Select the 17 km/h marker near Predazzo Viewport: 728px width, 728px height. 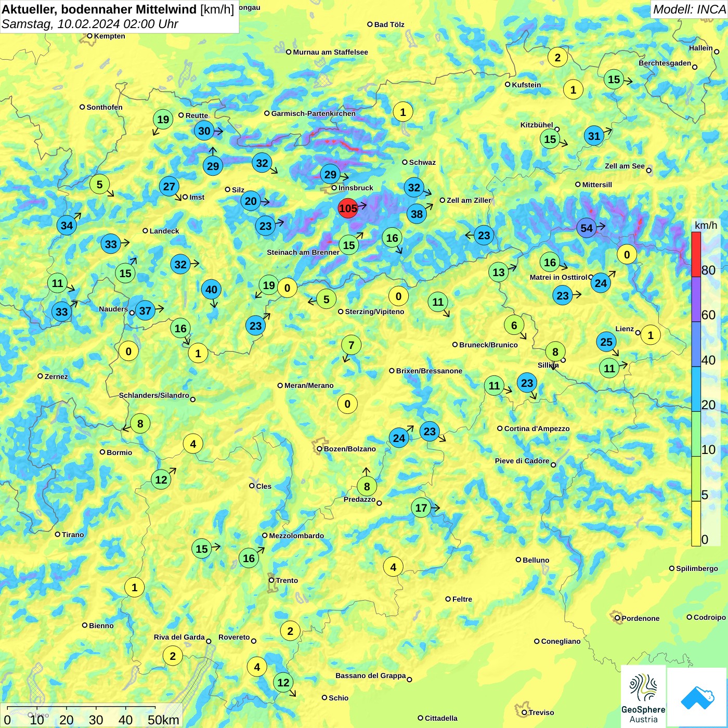[x=421, y=508]
